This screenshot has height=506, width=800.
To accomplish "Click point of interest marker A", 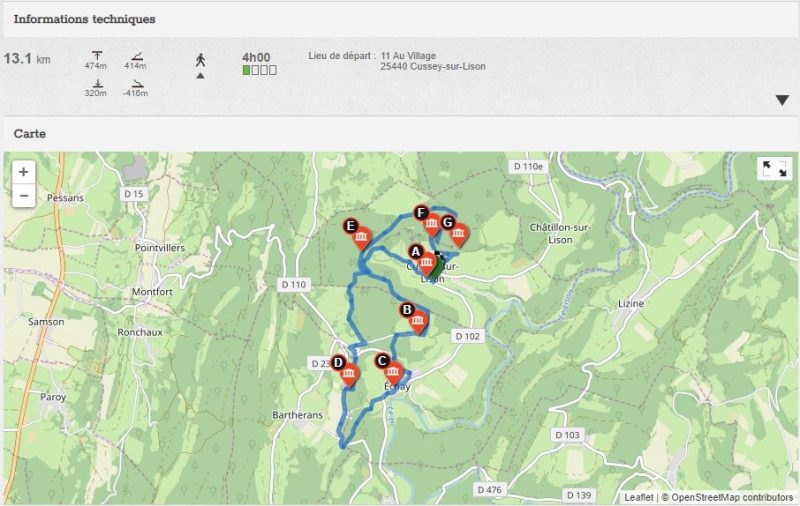I will 427,263.
